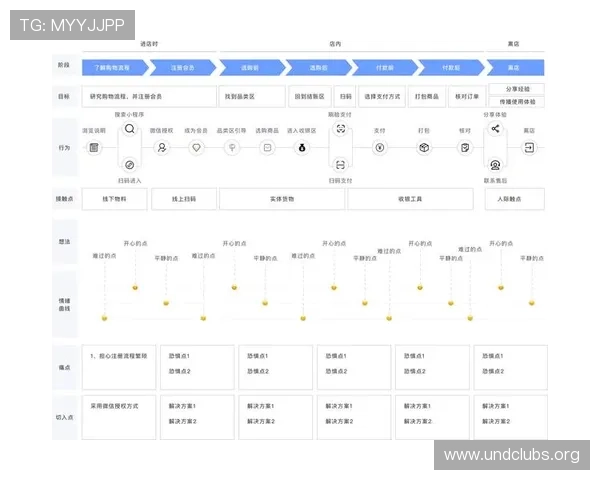The image size is (600, 480).
Task: Select the 传播使用体验 goal box
Action: (x=517, y=102)
